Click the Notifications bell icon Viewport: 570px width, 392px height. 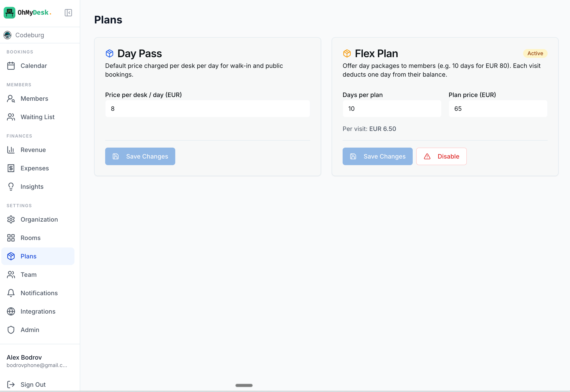click(11, 293)
